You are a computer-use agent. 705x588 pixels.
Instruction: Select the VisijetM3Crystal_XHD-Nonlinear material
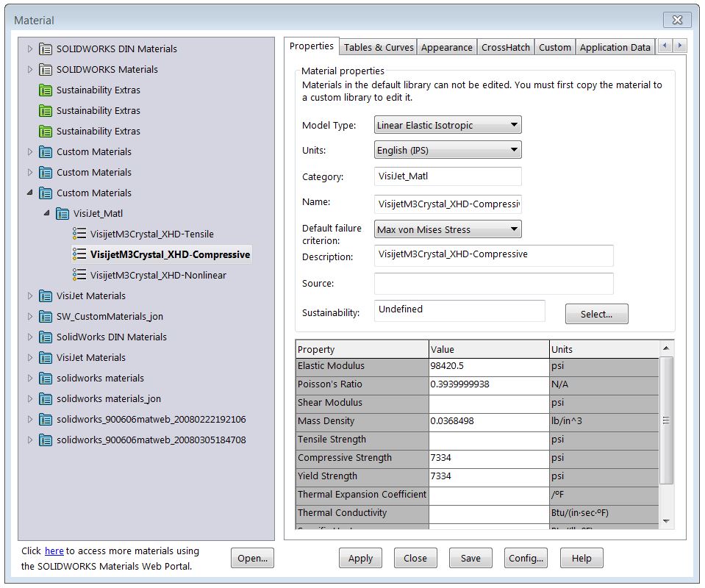(158, 275)
